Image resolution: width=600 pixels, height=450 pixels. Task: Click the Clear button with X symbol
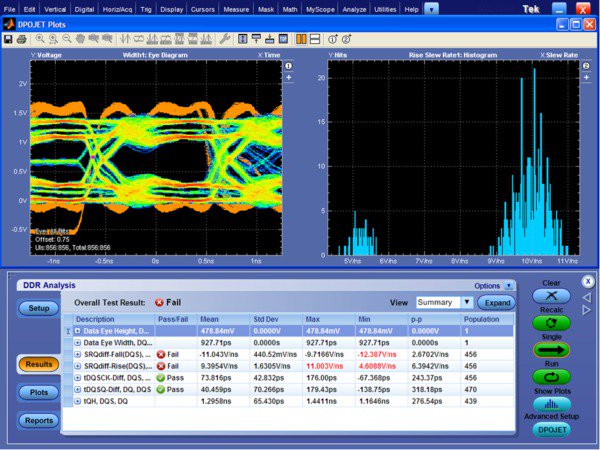(x=551, y=296)
